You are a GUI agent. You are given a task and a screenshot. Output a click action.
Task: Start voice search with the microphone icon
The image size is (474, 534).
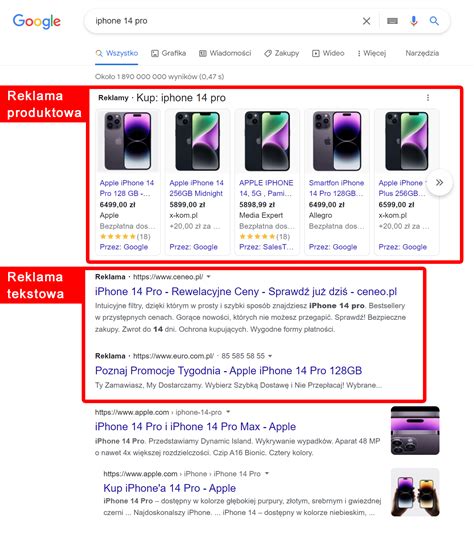413,21
